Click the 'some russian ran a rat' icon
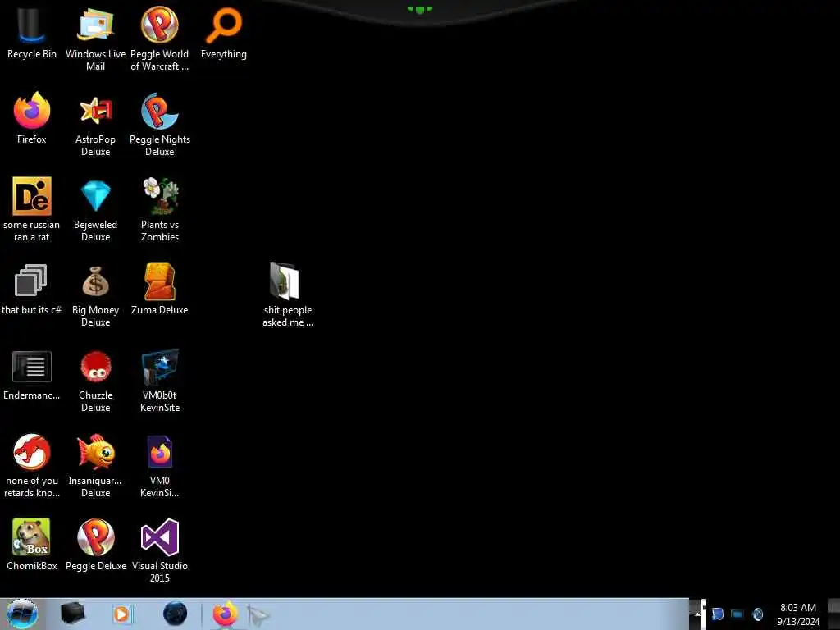Screen dimensions: 840x630 point(32,209)
